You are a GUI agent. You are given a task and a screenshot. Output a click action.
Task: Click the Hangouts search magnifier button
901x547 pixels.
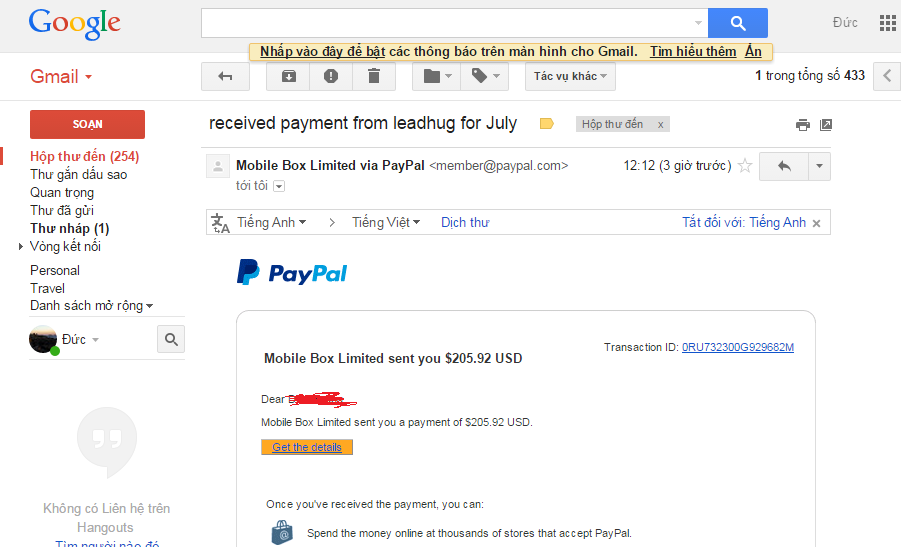point(171,340)
